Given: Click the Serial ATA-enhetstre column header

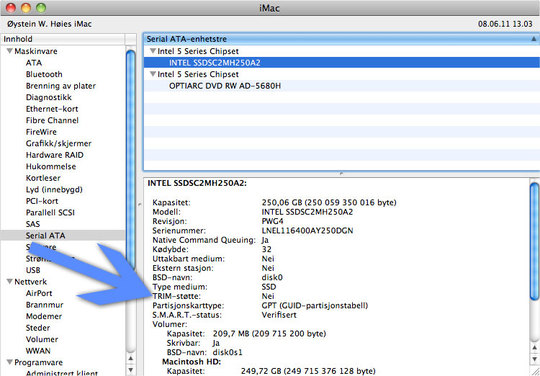Looking at the screenshot, I should (341, 39).
